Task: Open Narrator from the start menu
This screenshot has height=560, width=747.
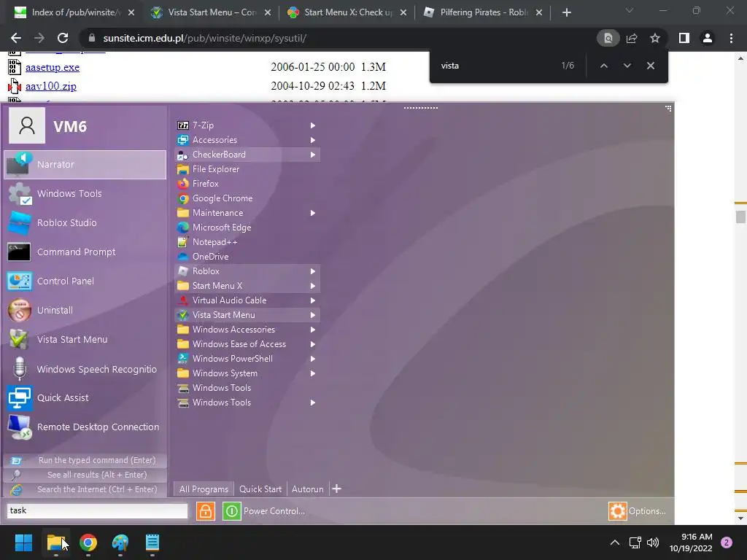Action: pyautogui.click(x=85, y=165)
